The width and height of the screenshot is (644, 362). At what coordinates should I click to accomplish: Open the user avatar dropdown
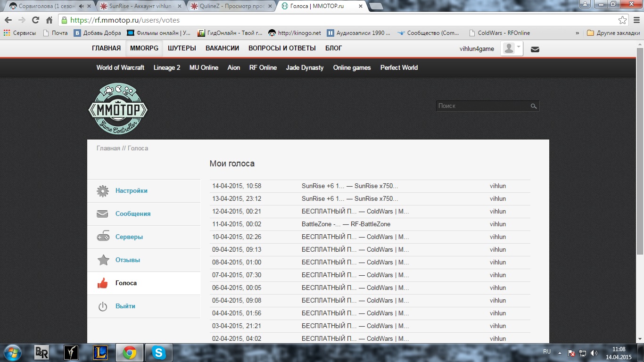pyautogui.click(x=512, y=48)
